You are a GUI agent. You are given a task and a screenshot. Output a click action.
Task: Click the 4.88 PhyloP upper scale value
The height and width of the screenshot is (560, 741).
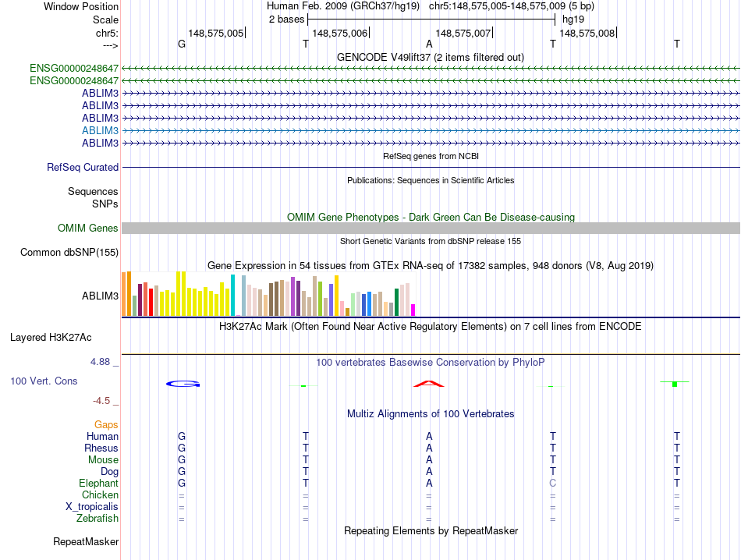point(100,362)
